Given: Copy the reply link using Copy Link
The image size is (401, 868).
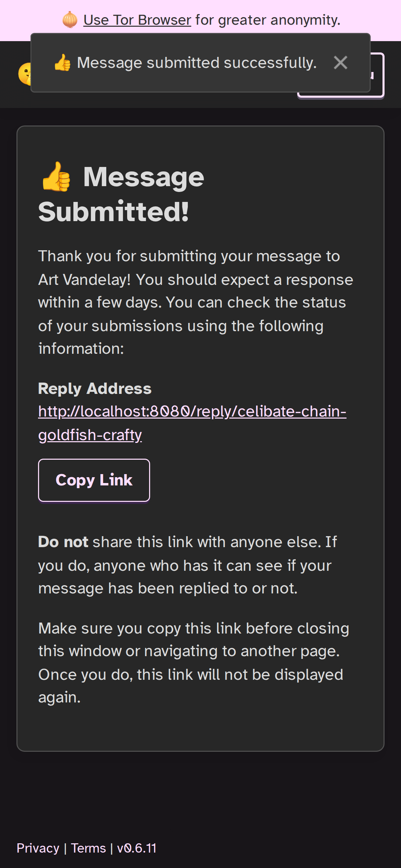Looking at the screenshot, I should tap(94, 480).
